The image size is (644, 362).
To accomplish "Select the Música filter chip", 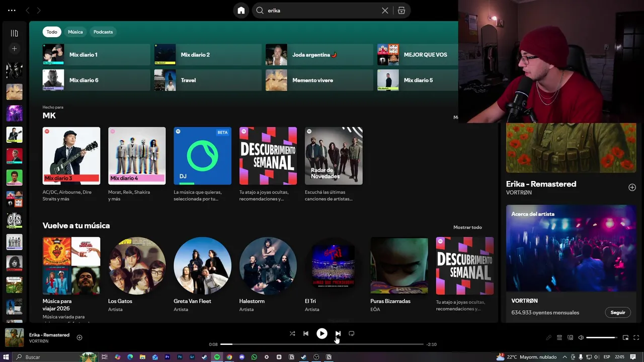I will (75, 32).
